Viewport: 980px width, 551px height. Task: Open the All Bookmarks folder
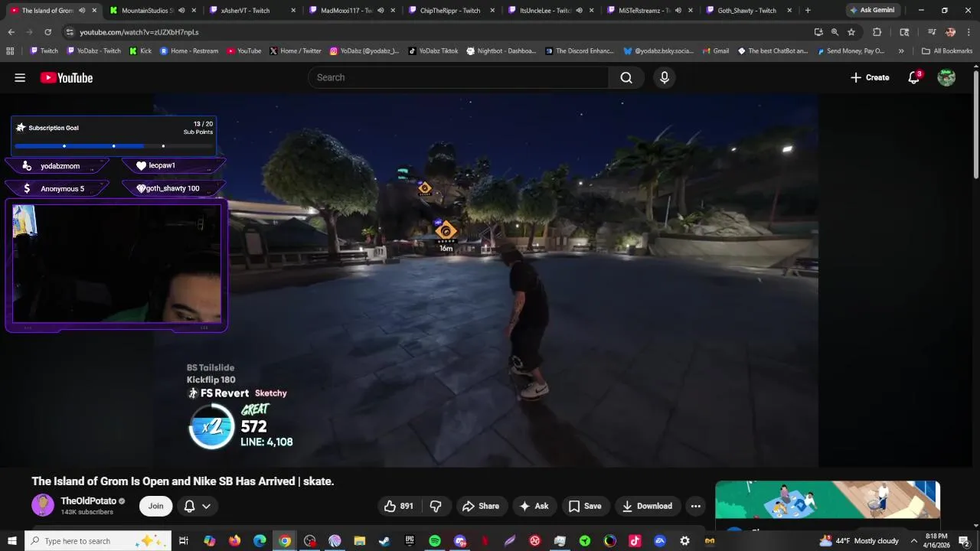click(947, 51)
